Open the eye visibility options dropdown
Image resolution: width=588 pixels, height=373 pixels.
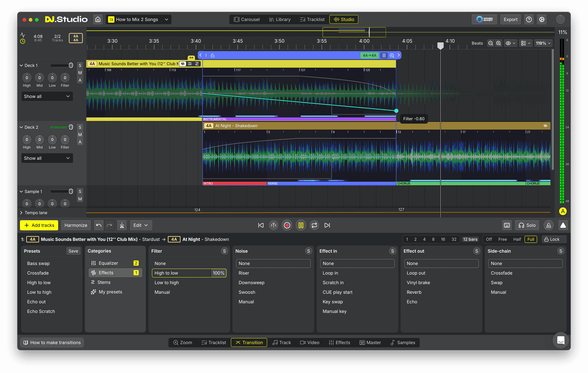pyautogui.click(x=510, y=43)
